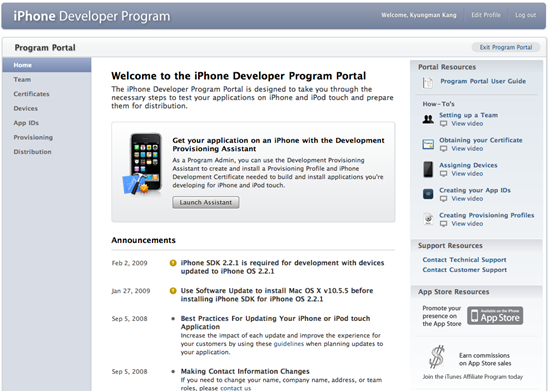Screen dimensions: 548x391
Task: Click View video under Obtaining your Certificate
Action: pyautogui.click(x=467, y=149)
